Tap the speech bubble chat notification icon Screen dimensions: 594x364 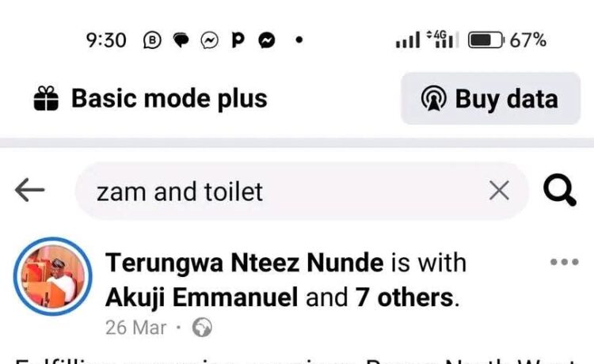pos(181,40)
